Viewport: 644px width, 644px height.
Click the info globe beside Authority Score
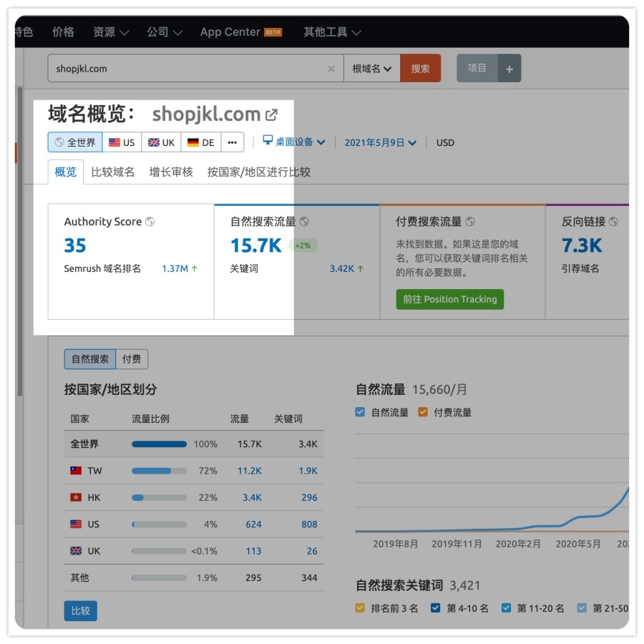149,222
